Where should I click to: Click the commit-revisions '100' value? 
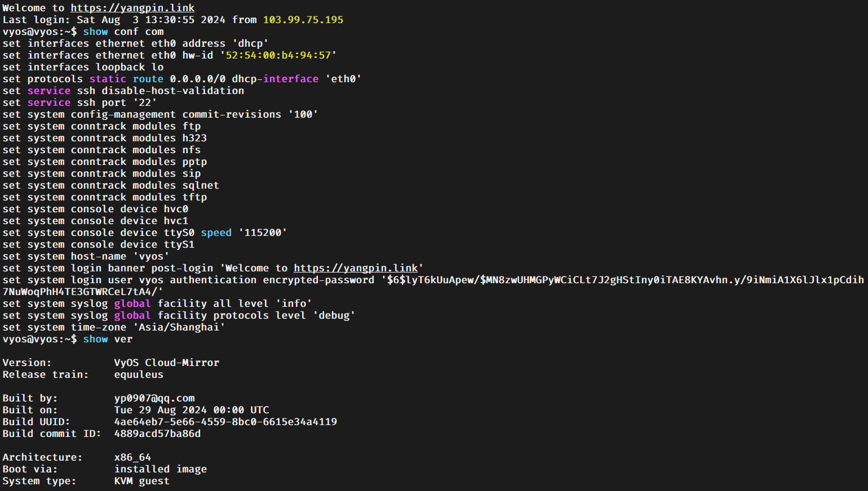[x=303, y=114]
